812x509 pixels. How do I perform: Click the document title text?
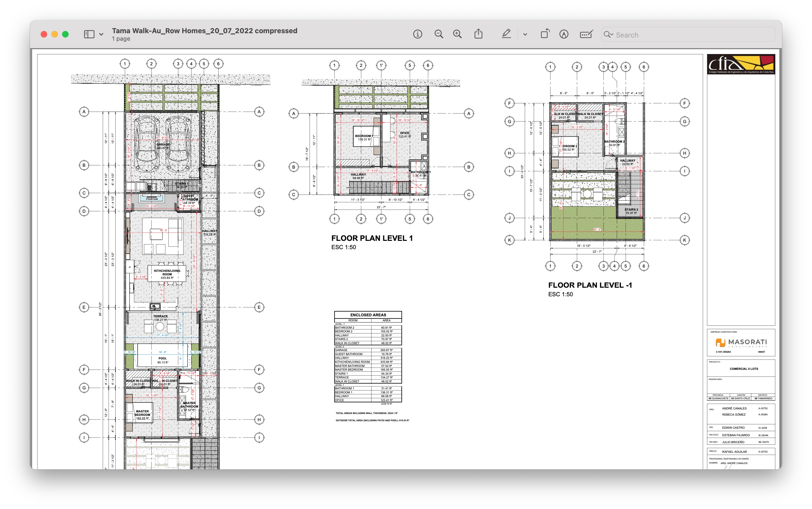coord(204,31)
